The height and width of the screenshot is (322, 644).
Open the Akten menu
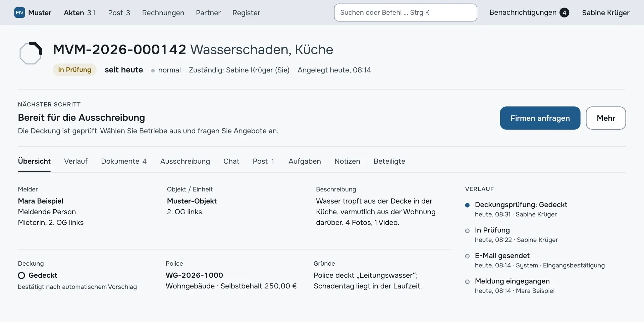79,13
